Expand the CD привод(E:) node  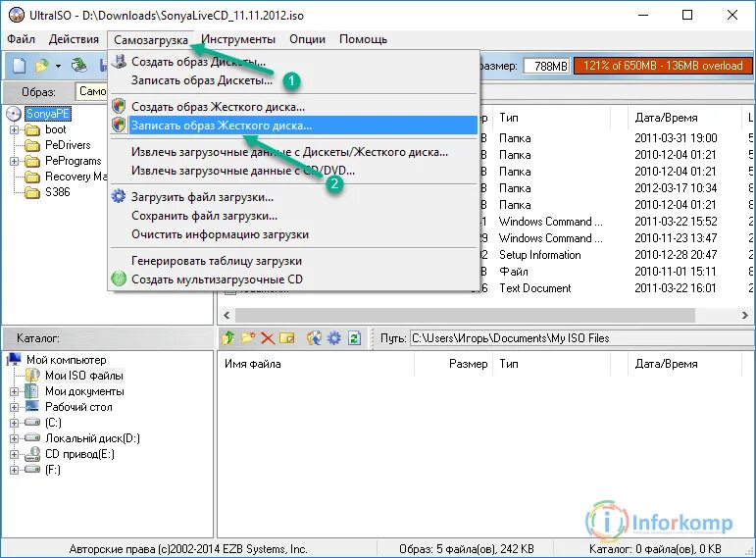pyautogui.click(x=14, y=454)
